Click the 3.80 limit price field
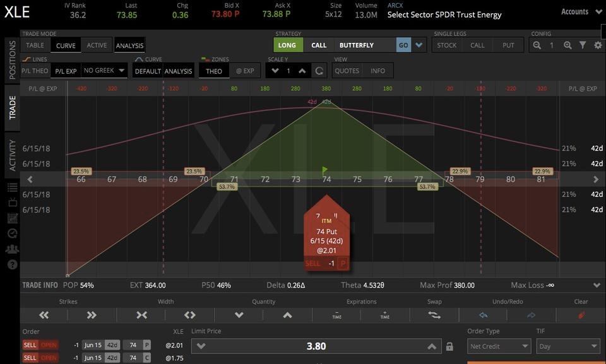This screenshot has width=606, height=364. [x=316, y=346]
